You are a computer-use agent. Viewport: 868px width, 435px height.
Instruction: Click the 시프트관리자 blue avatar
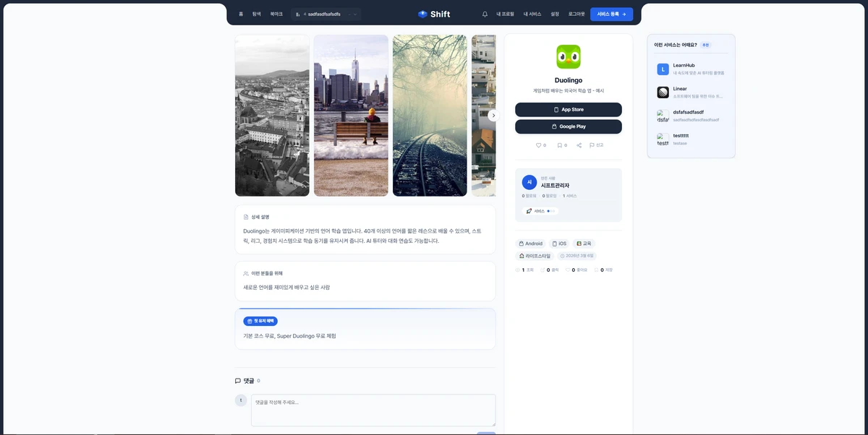529,182
